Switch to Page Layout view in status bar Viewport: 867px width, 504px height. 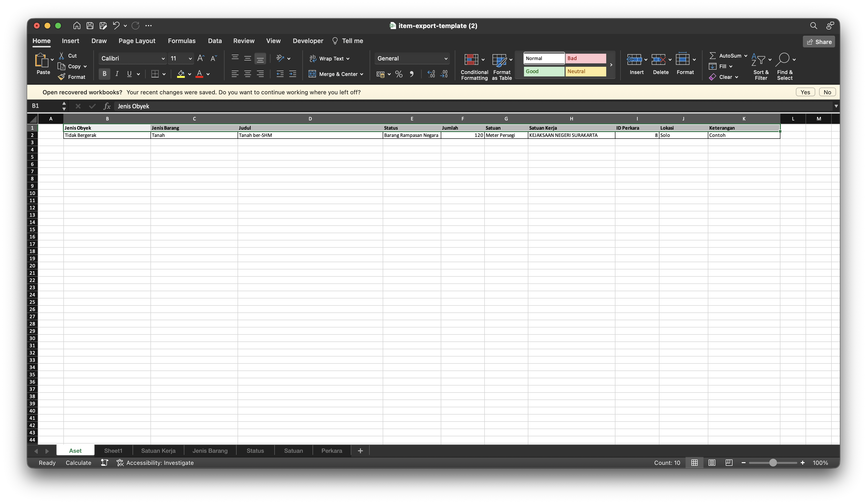point(712,463)
